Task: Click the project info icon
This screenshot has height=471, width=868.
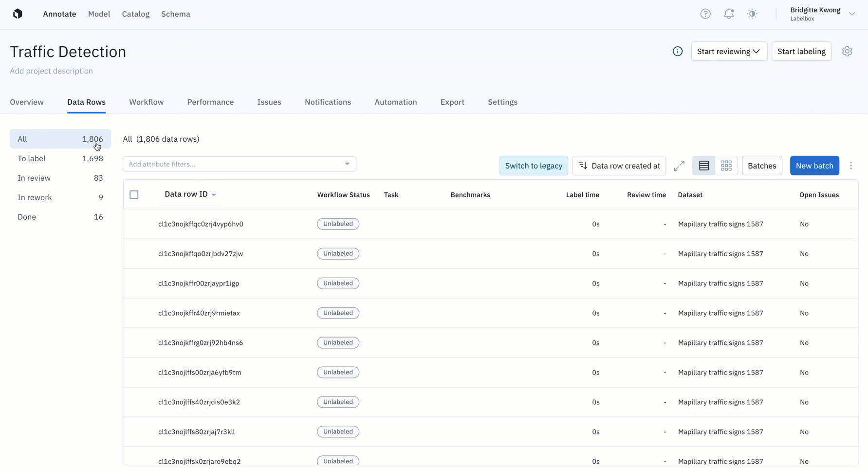Action: [x=678, y=51]
